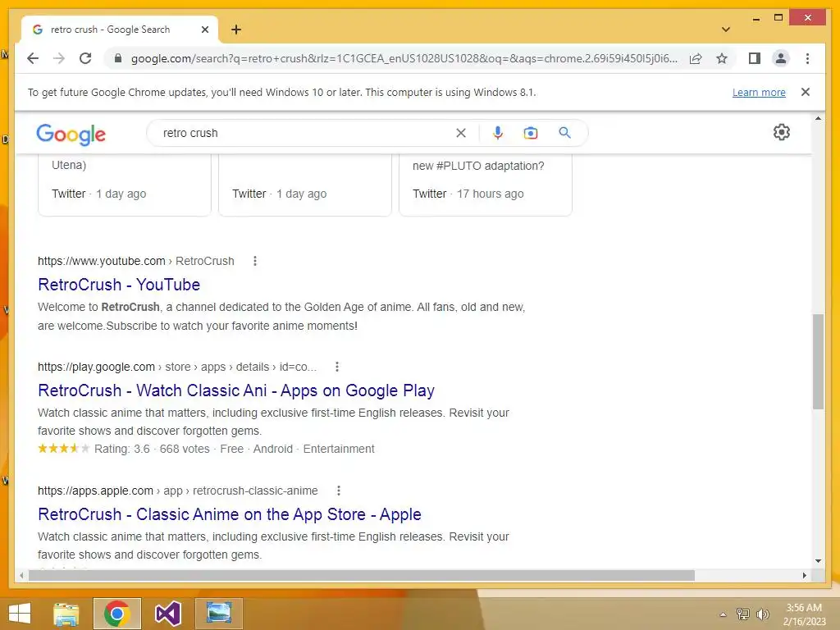Dismiss the Windows 8.1 update notice
This screenshot has height=630, width=840.
tap(806, 92)
